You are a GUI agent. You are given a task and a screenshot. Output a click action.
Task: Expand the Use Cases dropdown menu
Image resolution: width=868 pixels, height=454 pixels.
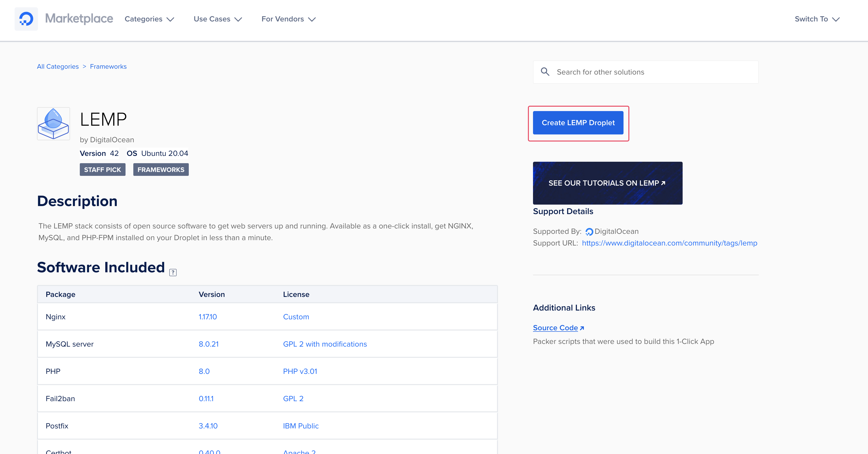coord(217,19)
